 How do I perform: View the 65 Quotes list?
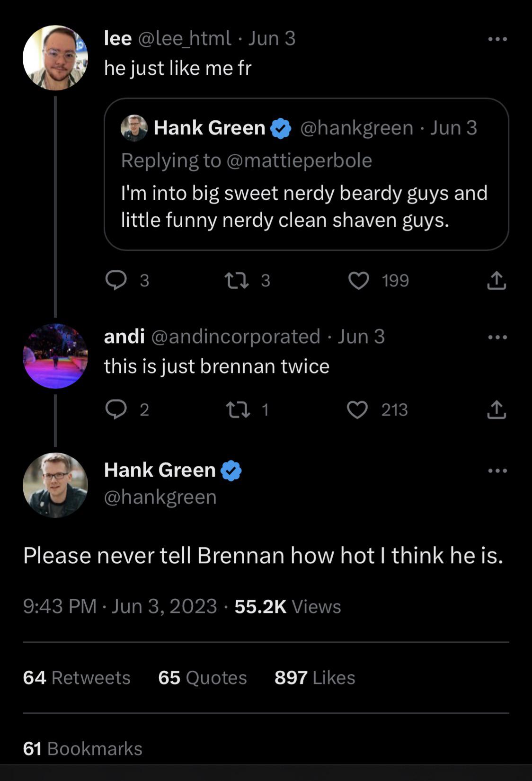pyautogui.click(x=203, y=677)
